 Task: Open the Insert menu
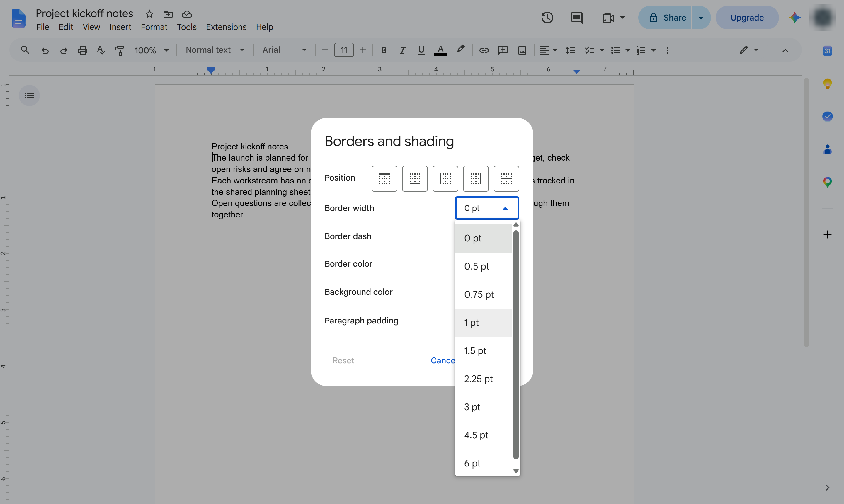pyautogui.click(x=120, y=27)
